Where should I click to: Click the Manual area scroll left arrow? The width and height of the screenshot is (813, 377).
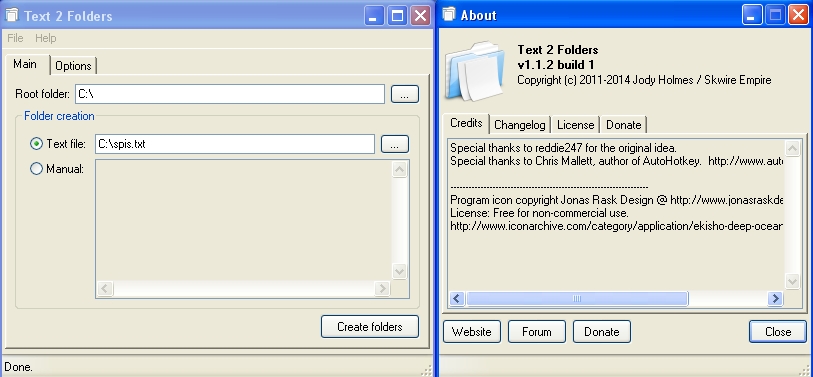pos(105,288)
